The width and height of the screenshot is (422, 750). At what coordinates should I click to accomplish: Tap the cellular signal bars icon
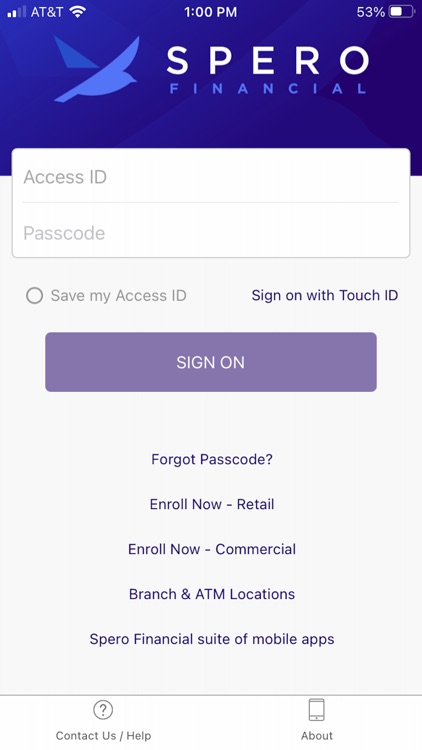click(x=17, y=12)
